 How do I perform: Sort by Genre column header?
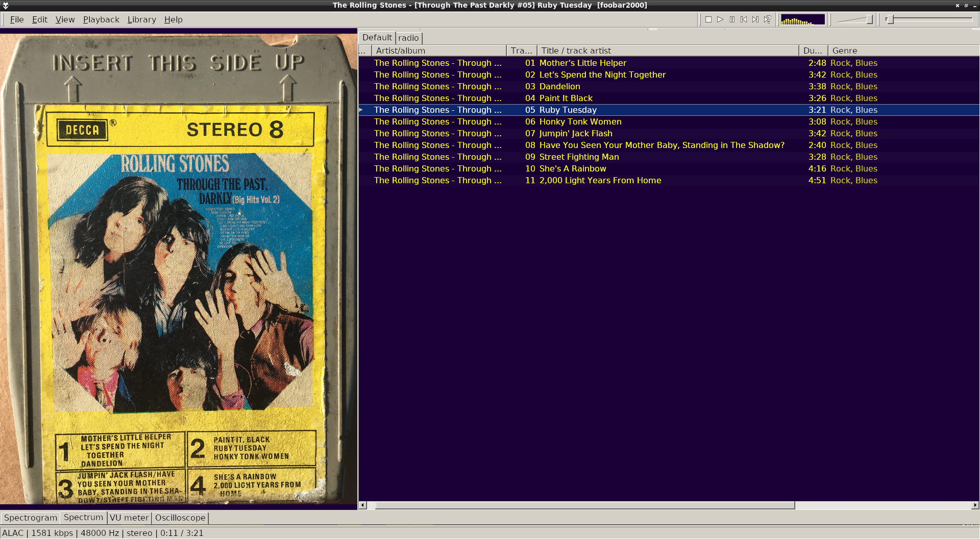(x=903, y=51)
